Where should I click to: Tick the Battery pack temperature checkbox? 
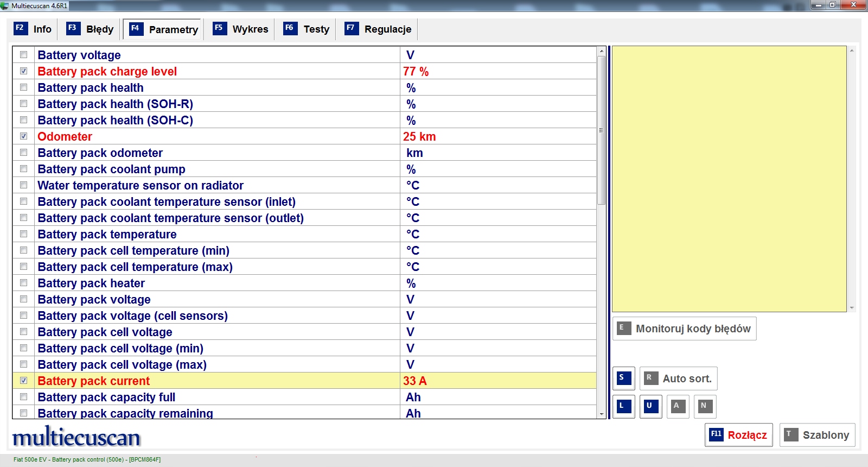pos(23,234)
